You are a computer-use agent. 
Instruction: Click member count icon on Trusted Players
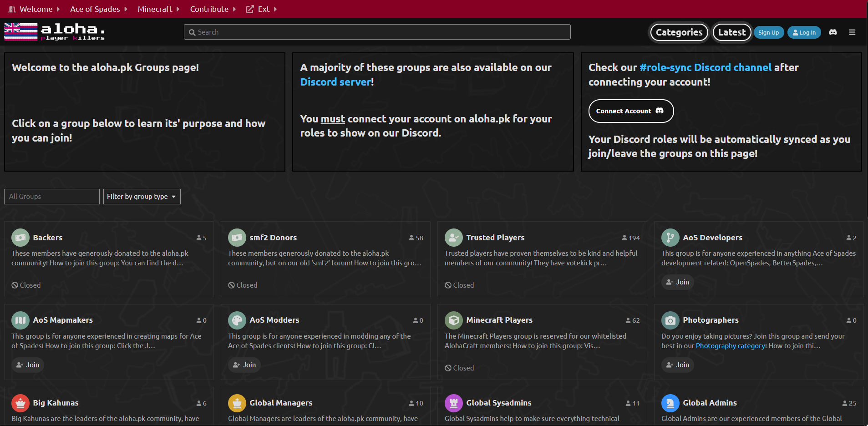[x=624, y=238]
